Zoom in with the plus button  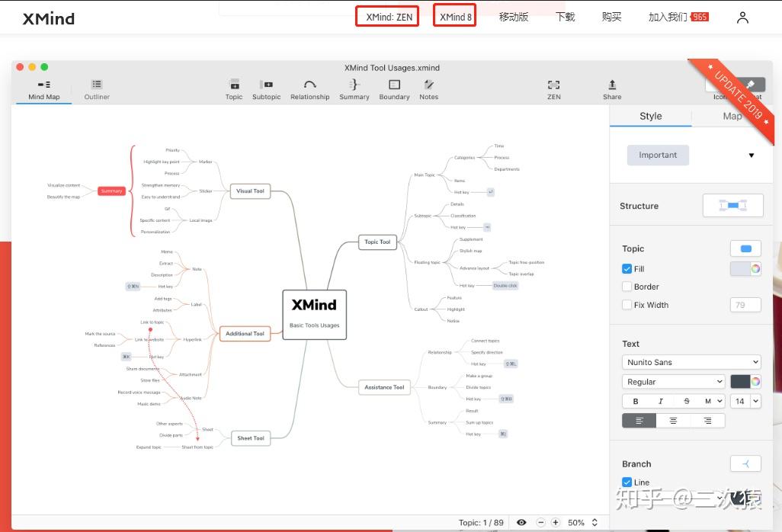pyautogui.click(x=556, y=523)
